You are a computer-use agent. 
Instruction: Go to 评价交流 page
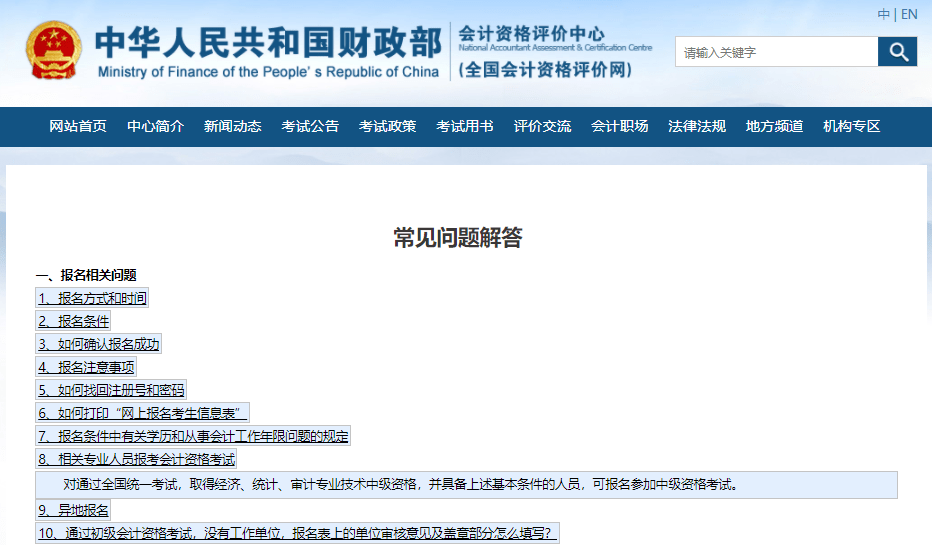542,127
